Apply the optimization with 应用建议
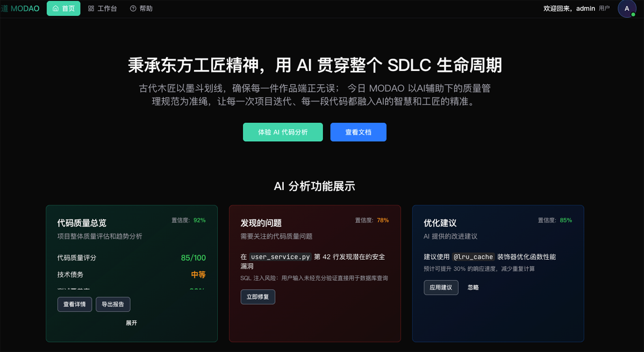Screen dimensions: 644x352 click(441, 288)
